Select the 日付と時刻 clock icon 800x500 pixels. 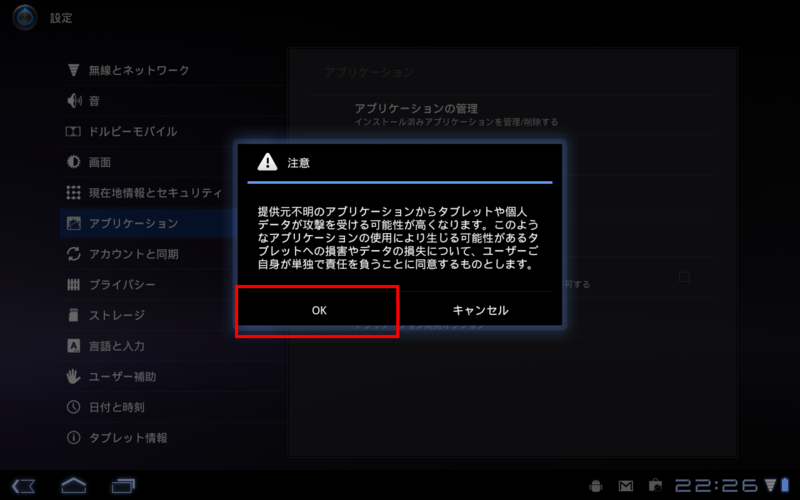click(73, 407)
